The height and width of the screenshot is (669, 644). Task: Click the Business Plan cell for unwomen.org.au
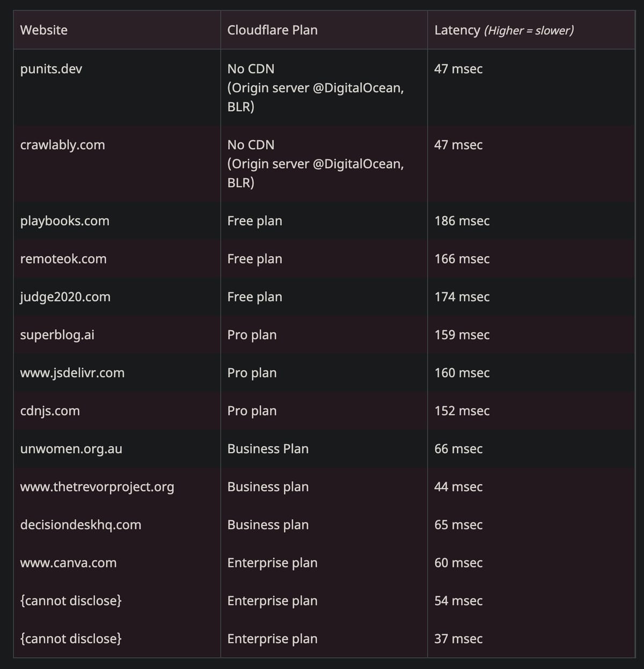point(268,449)
